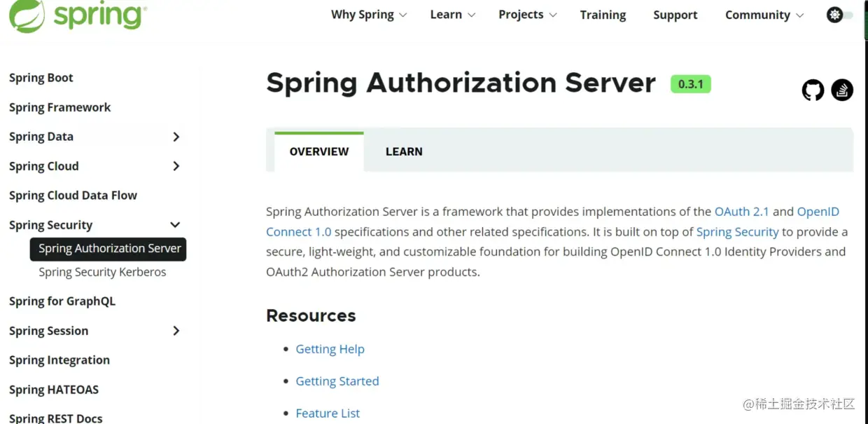Click the Spring Security sidebar label
This screenshot has height=424, width=868.
[50, 225]
